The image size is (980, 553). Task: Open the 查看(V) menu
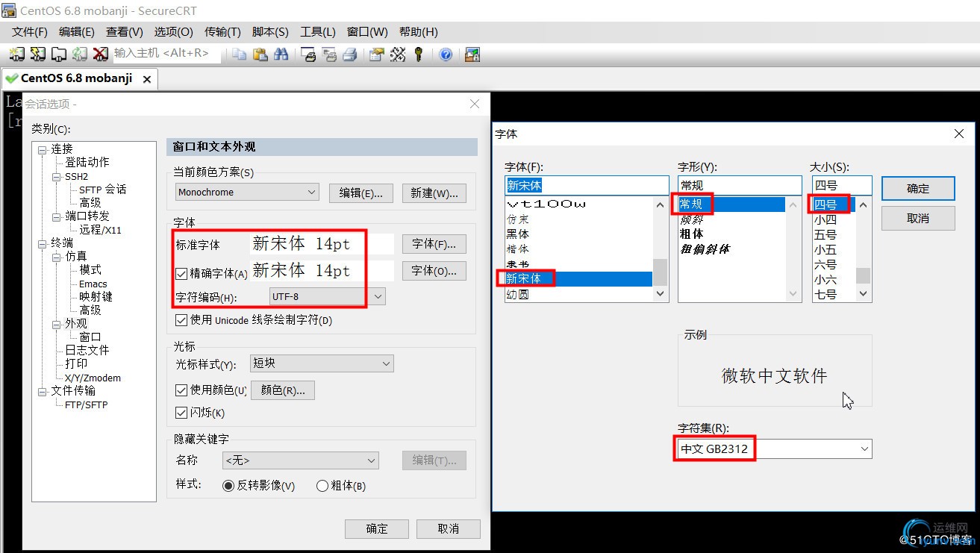(125, 32)
